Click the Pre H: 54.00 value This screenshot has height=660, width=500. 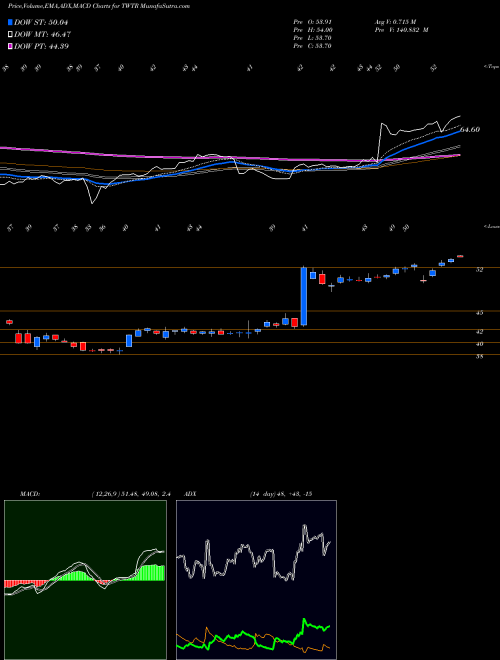click(313, 30)
